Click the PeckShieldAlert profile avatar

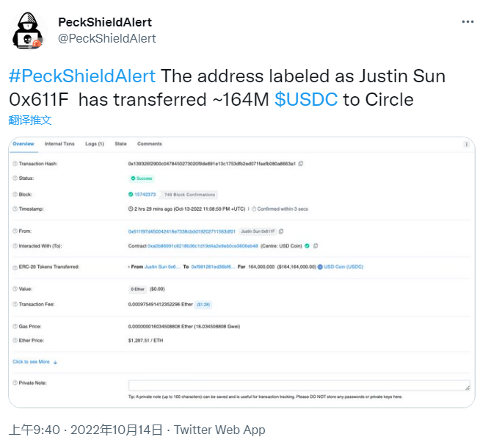click(x=26, y=30)
